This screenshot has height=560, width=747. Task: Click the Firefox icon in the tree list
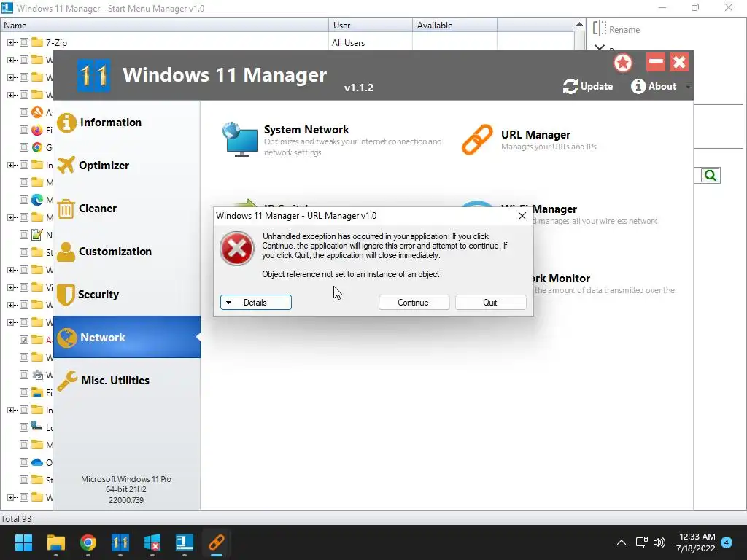37,130
